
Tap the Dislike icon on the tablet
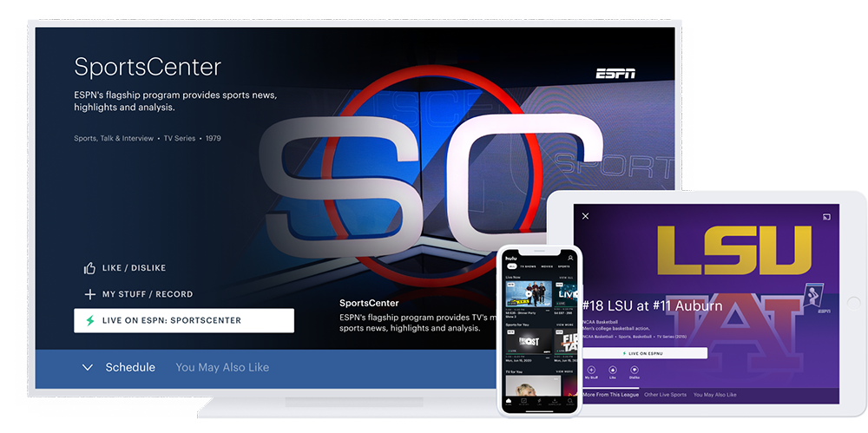click(x=635, y=370)
